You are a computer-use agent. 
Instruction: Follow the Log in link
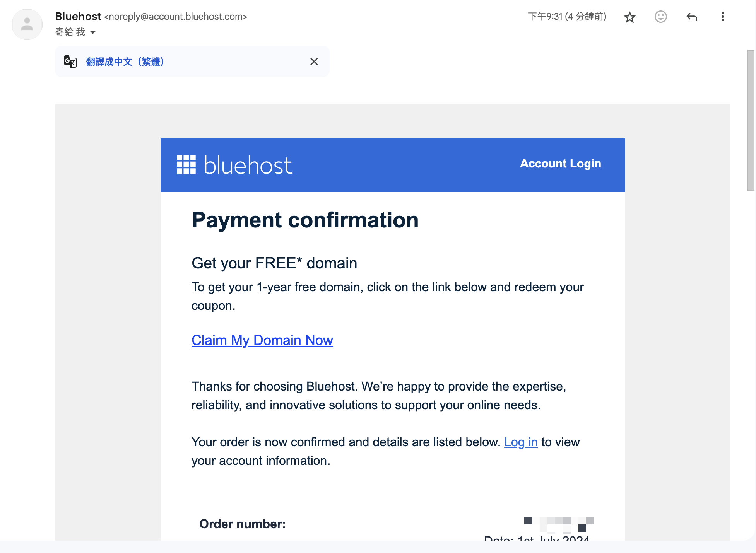coord(521,442)
